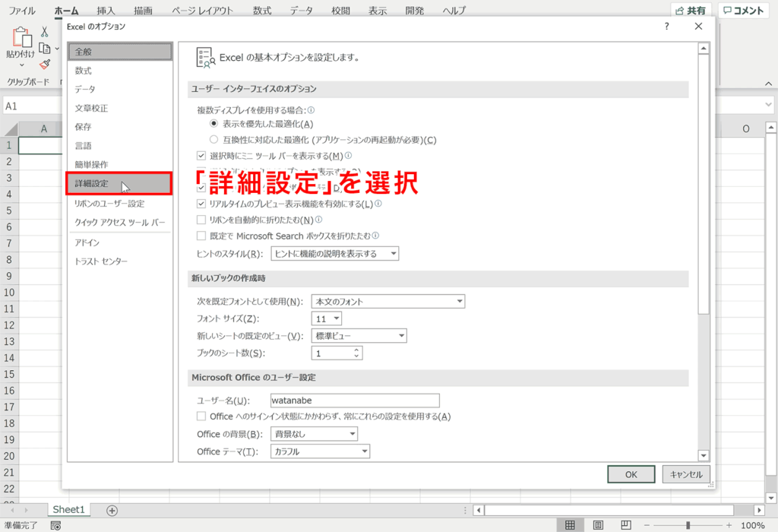The image size is (778, 532).
Task: Open default view for new sheets dropdown
Action: point(359,336)
